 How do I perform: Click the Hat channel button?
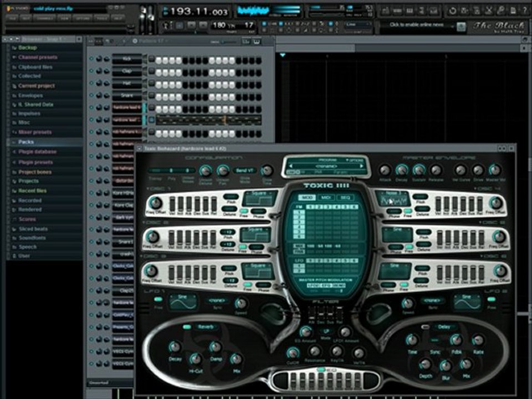(127, 84)
